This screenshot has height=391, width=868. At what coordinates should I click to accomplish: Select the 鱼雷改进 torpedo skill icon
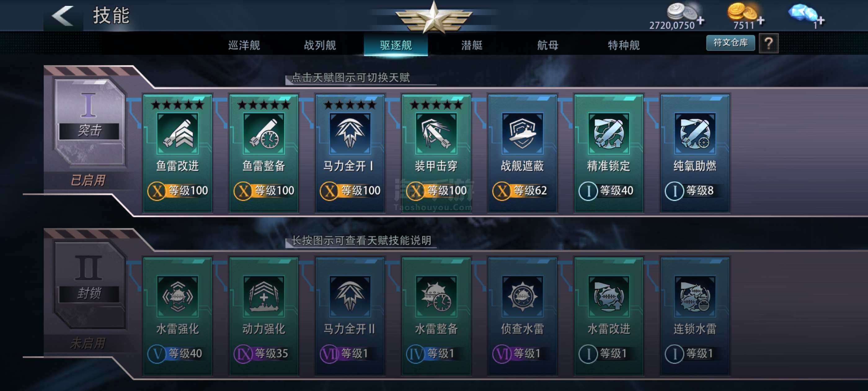178,133
